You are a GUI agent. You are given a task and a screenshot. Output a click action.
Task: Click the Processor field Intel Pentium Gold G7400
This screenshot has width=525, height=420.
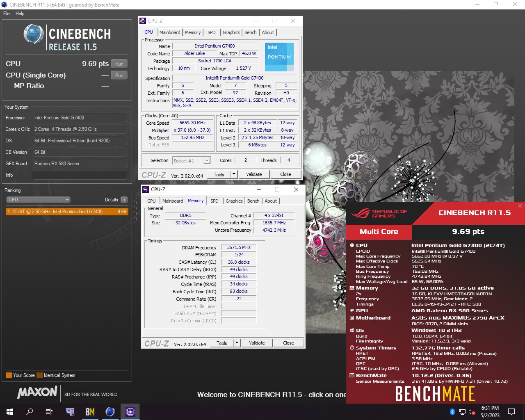click(80, 118)
